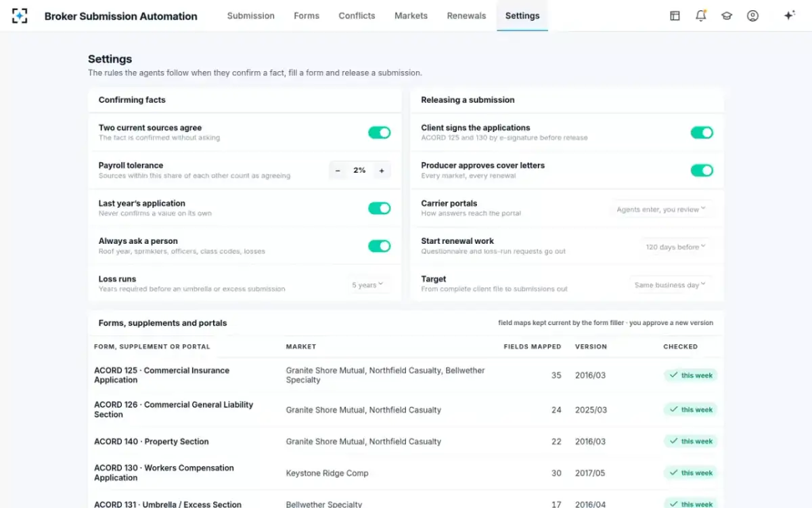Disable the Always ask a person switch
This screenshot has width=812, height=508.
point(380,246)
